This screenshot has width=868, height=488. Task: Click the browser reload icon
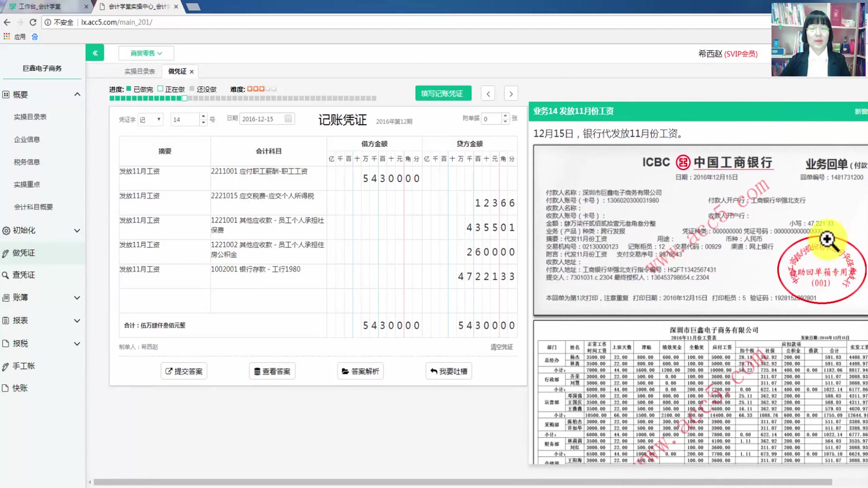[33, 22]
